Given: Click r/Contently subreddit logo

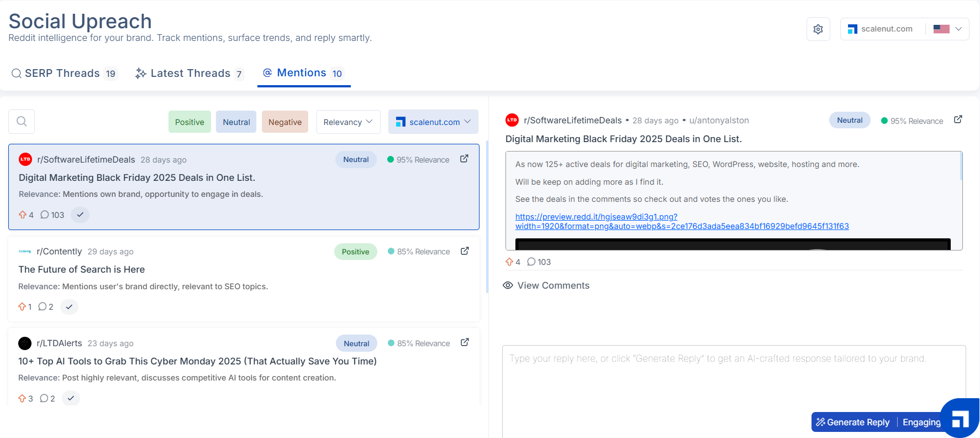Looking at the screenshot, I should [25, 251].
